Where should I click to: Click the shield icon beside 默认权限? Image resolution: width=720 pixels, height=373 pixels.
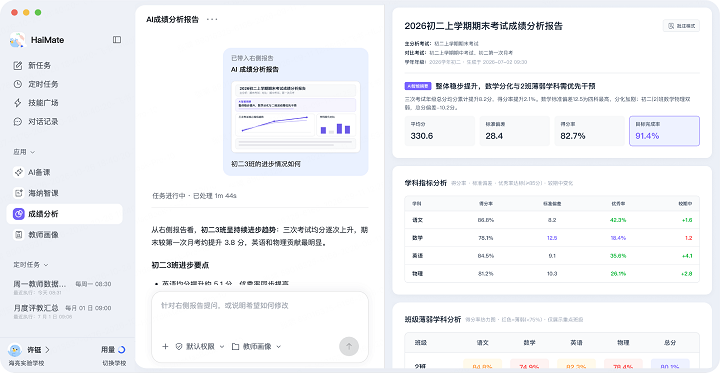coord(180,346)
